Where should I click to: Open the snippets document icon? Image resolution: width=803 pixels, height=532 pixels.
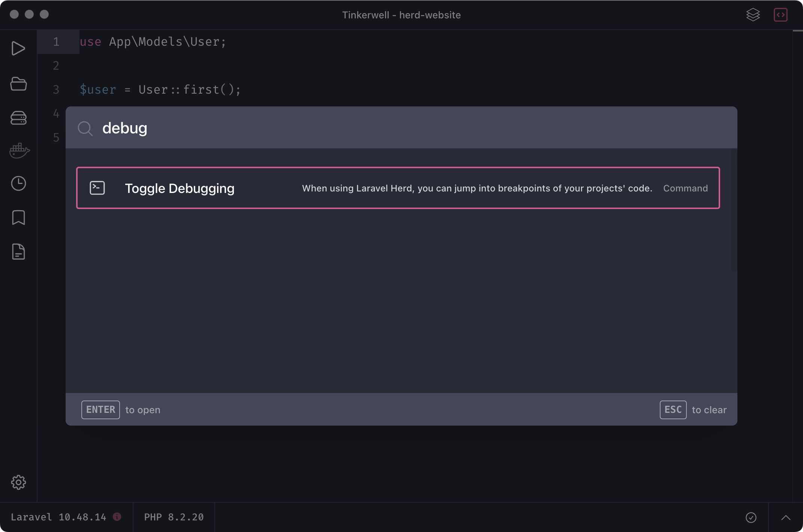point(18,251)
